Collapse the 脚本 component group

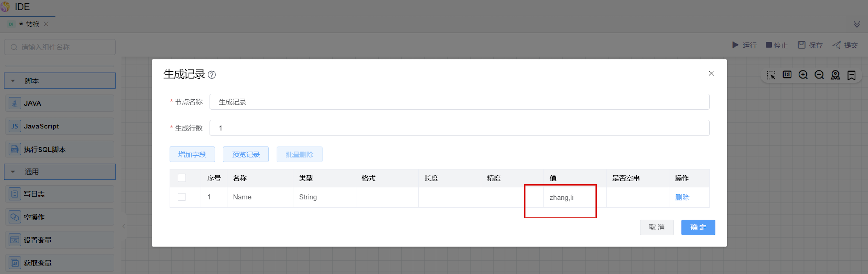click(13, 81)
